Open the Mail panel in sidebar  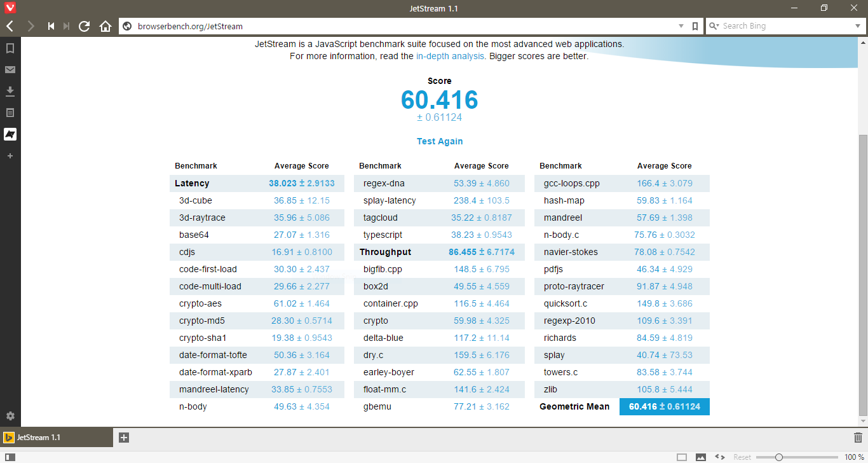click(10, 70)
